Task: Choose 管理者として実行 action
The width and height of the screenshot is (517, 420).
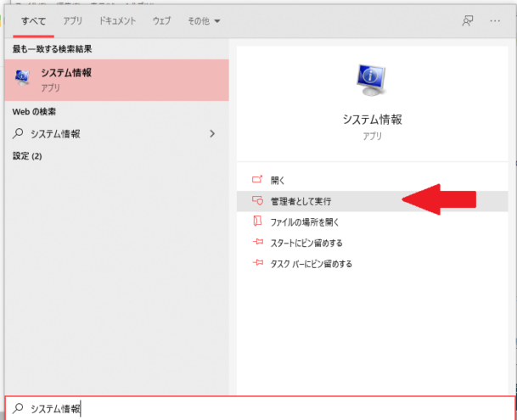Action: tap(372, 201)
